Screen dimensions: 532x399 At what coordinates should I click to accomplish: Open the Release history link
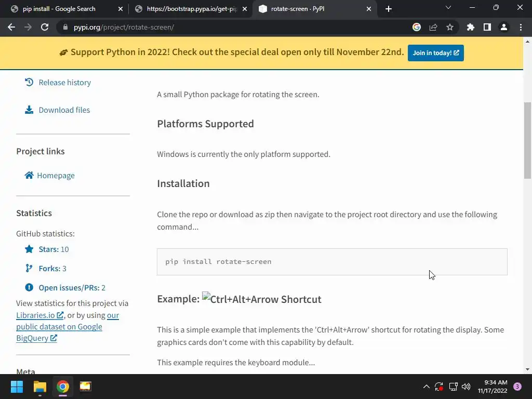[64, 83]
